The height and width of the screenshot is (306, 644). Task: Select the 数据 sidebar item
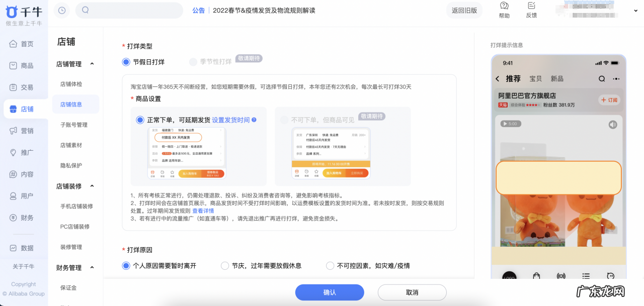pyautogui.click(x=24, y=247)
